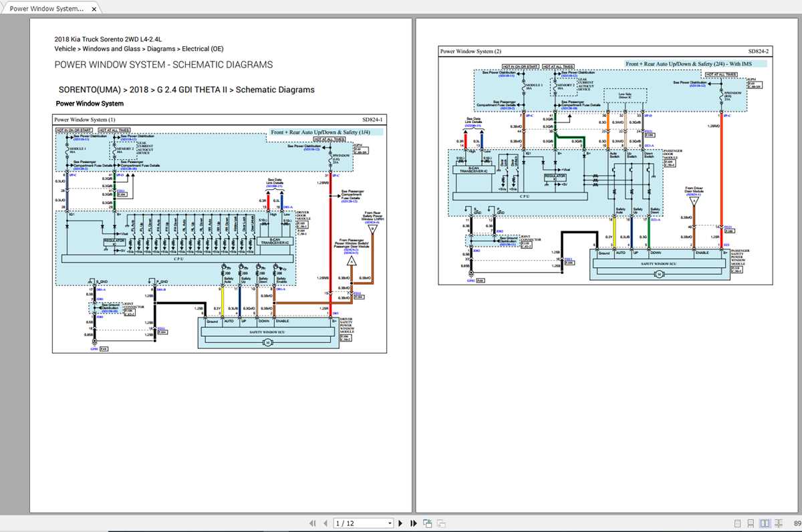Click the 'C P U' label in diagram SD824-1
The image size is (802, 532).
(178, 259)
